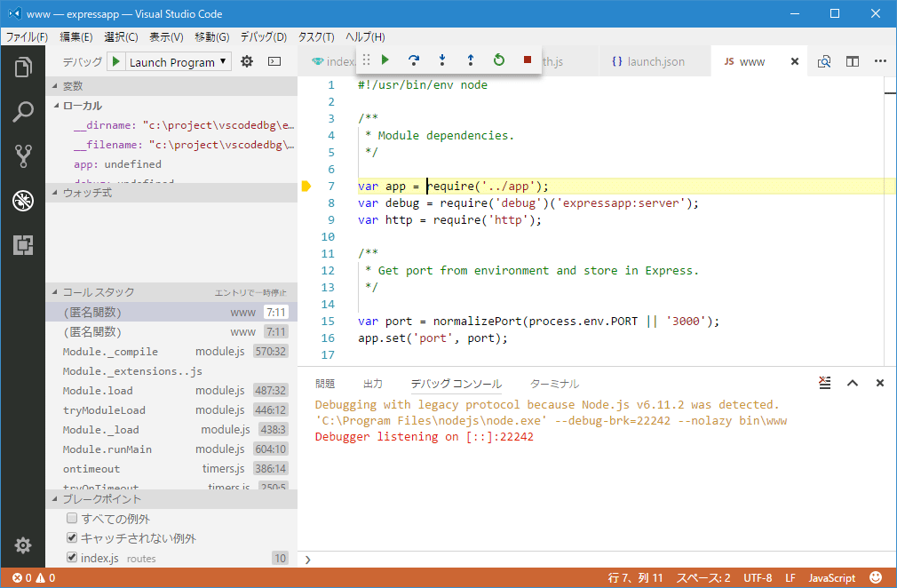Continue debugging with the green play icon
Screen dimensions: 897x588
coord(385,60)
